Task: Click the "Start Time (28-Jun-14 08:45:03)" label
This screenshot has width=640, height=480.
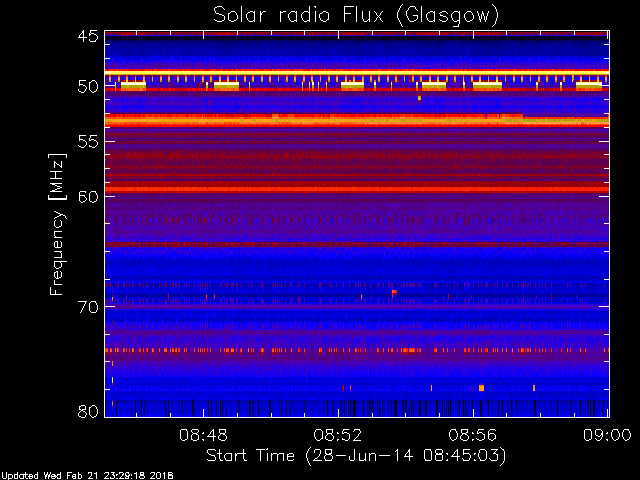Action: [x=356, y=456]
